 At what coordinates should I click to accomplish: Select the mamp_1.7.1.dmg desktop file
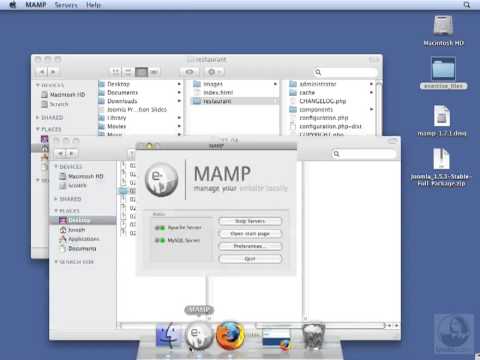(442, 120)
